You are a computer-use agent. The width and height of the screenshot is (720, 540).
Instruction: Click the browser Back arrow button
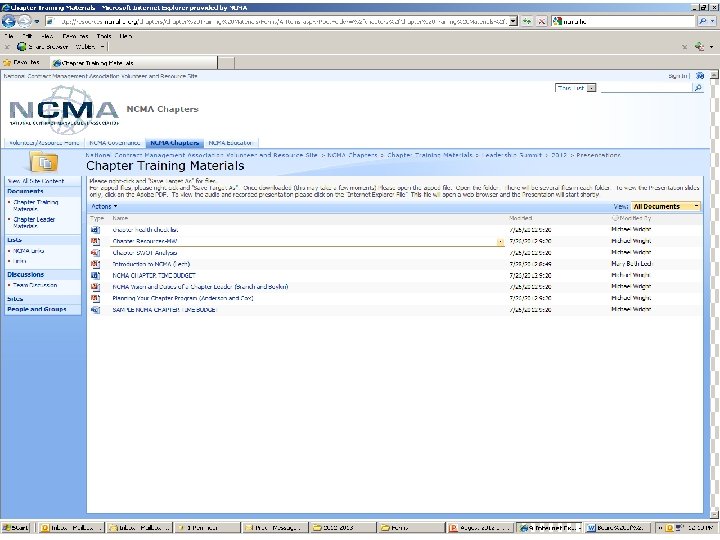[8, 21]
